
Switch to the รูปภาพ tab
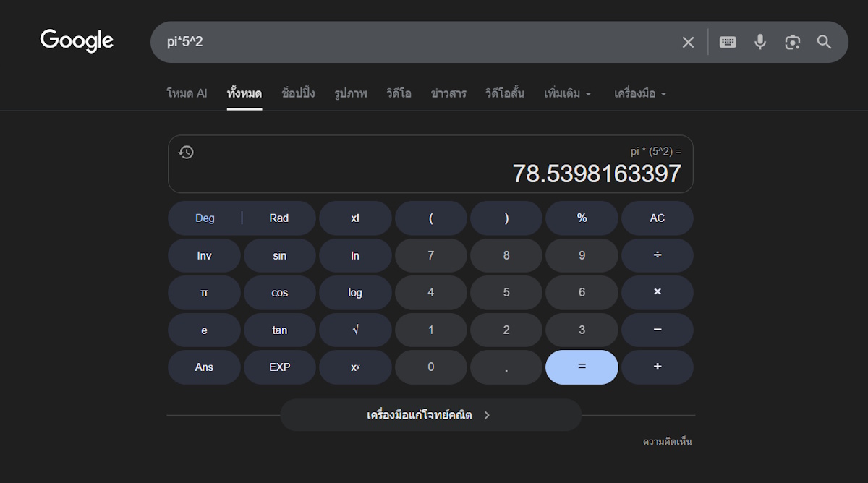[351, 94]
